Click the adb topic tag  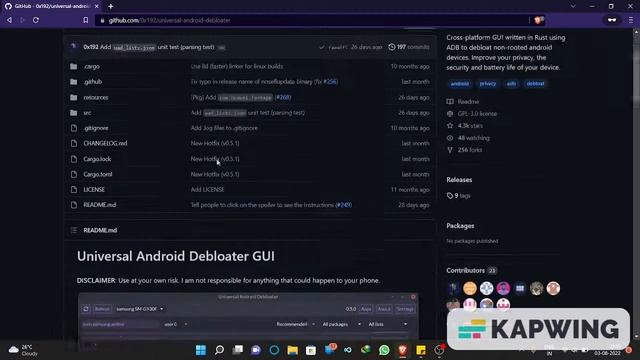pos(511,84)
